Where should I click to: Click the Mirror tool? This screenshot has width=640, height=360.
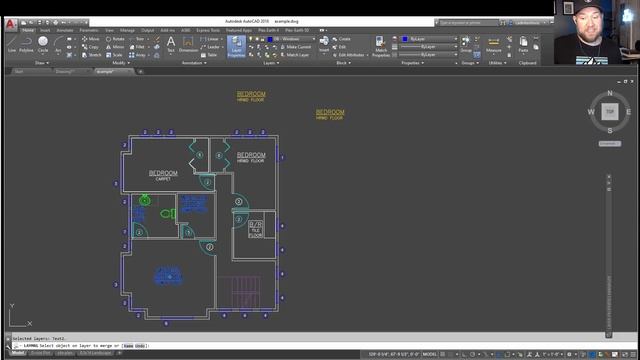point(115,47)
